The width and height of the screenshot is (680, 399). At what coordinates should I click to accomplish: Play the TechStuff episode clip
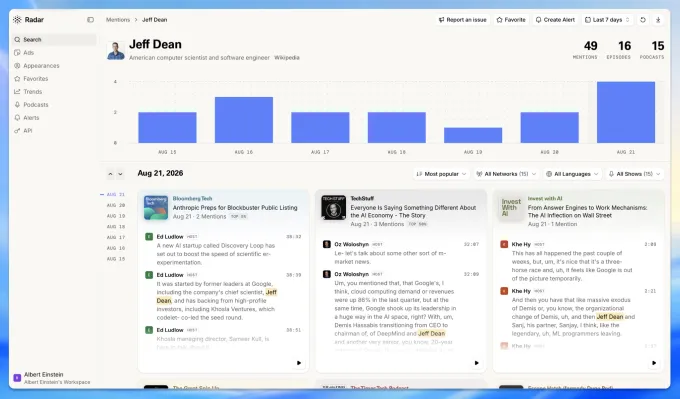point(476,363)
